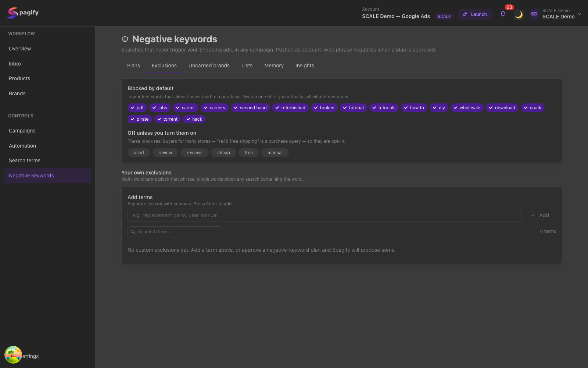Click the SCALE plan badge

click(444, 17)
